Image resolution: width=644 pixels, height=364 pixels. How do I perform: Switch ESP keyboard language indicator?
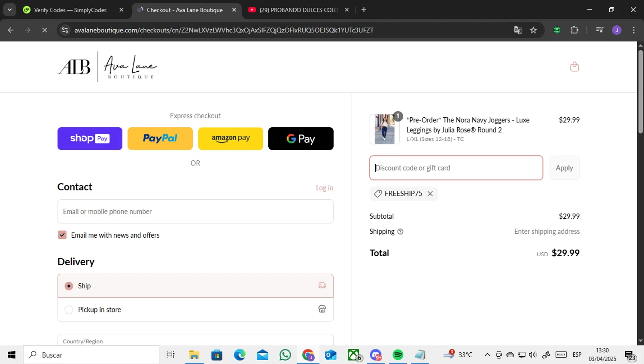pyautogui.click(x=577, y=355)
